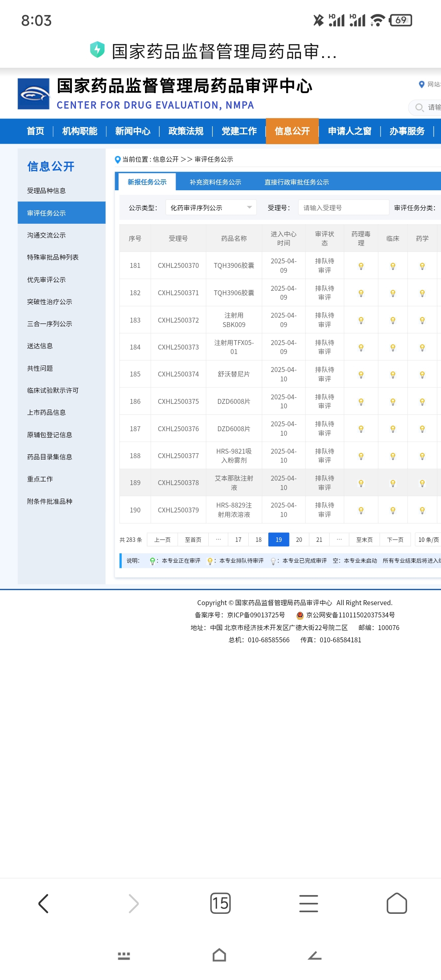This screenshot has height=980, width=441.
Task: Select the 新报任务公示 tab
Action: 147,182
